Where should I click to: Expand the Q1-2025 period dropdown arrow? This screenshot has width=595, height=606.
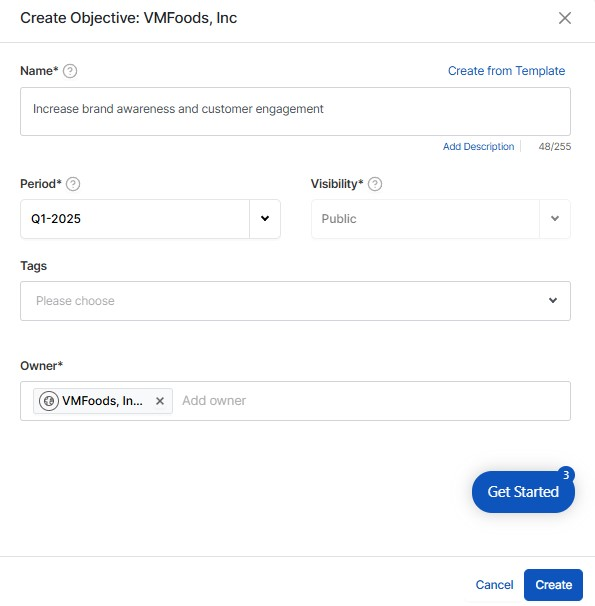(x=265, y=219)
